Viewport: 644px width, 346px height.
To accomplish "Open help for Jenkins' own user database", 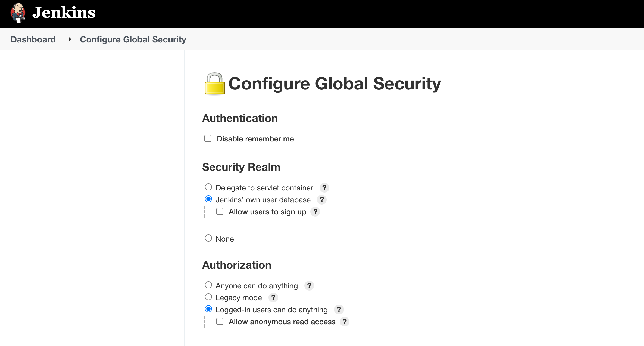I will click(322, 200).
